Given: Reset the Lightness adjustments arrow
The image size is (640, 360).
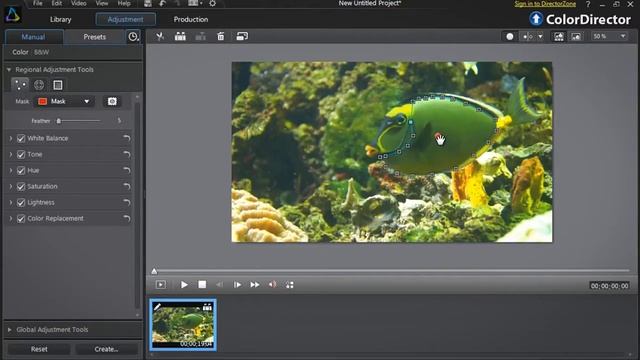Looking at the screenshot, I should pyautogui.click(x=127, y=202).
